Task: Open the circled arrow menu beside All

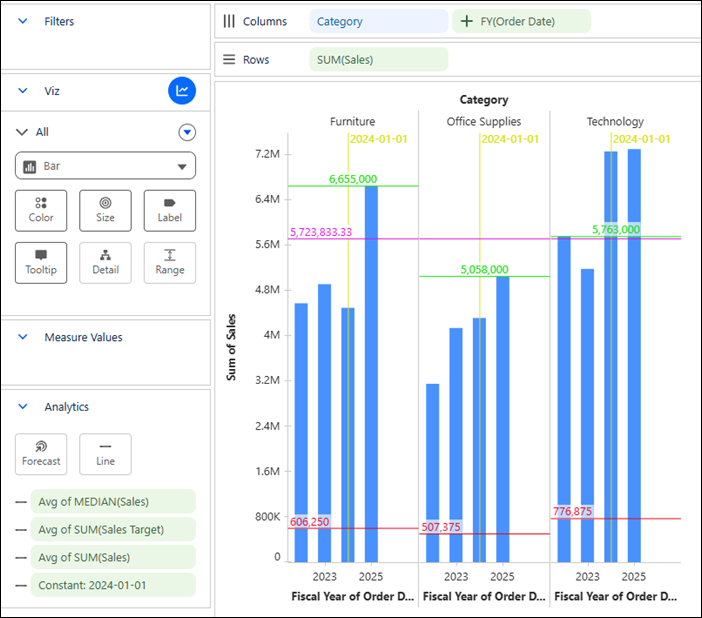Action: click(187, 132)
